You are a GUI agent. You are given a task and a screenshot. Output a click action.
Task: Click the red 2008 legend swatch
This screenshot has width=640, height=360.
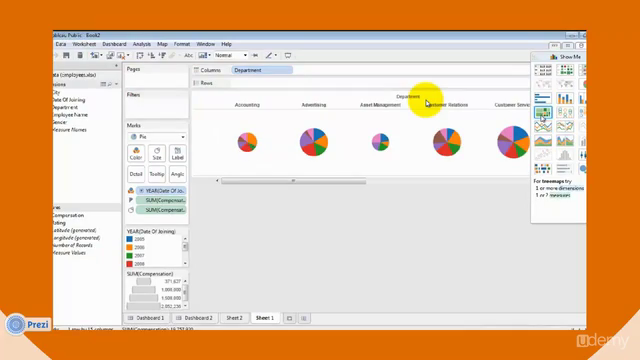(x=129, y=264)
